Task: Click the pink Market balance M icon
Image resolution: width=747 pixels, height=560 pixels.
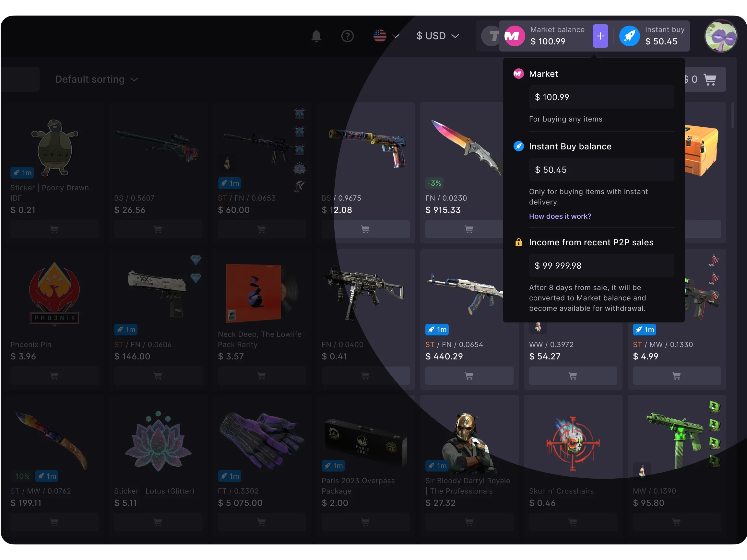Action: pos(514,36)
